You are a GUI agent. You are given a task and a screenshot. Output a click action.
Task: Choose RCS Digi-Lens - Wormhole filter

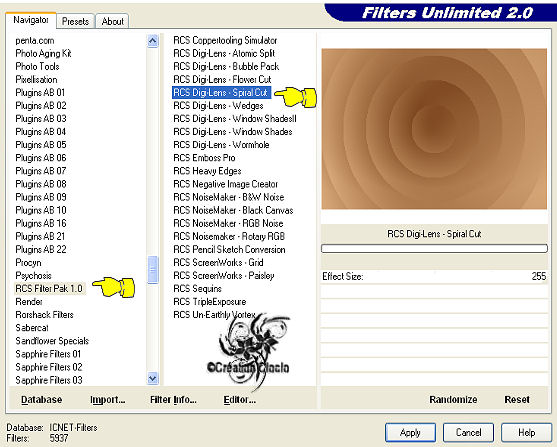click(x=221, y=145)
